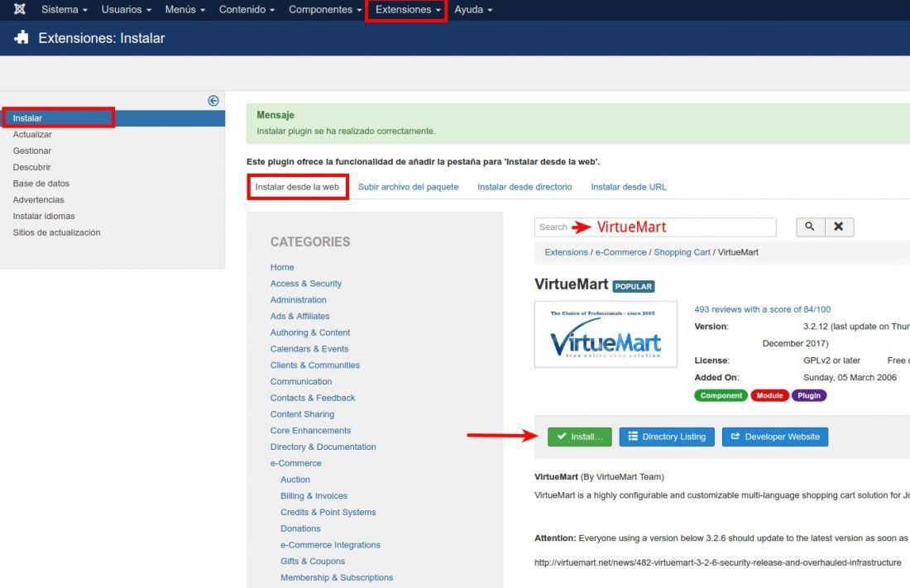Switch to Instalar desde directorio tab
910x588 pixels.
point(524,187)
